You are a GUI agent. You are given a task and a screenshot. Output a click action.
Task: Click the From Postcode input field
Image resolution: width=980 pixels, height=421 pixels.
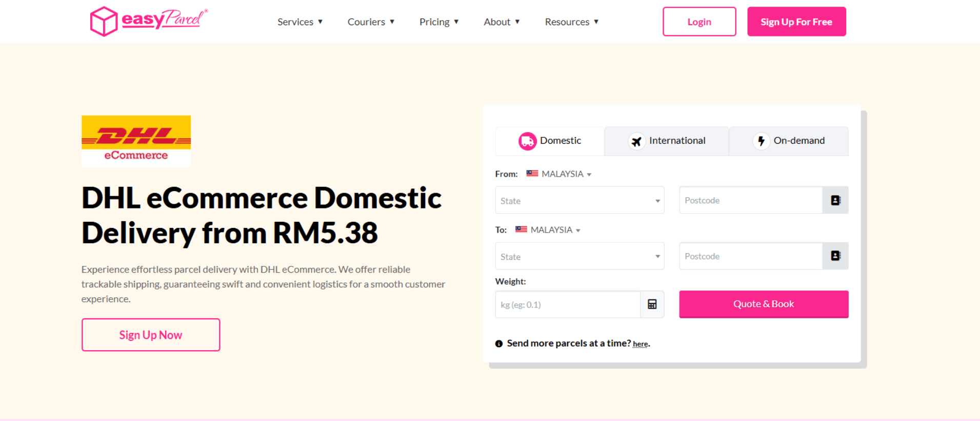point(751,200)
